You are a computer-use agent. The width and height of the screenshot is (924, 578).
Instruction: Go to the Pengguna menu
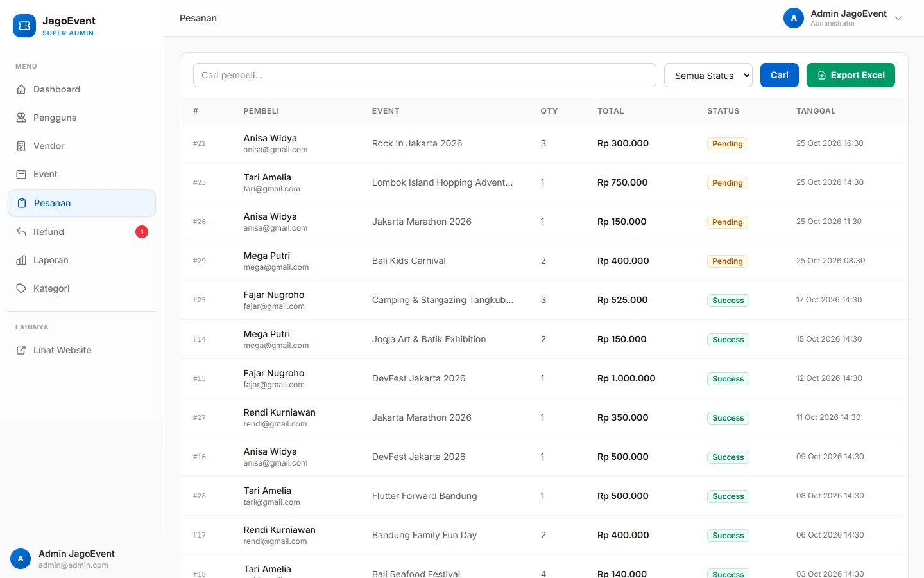pyautogui.click(x=81, y=118)
